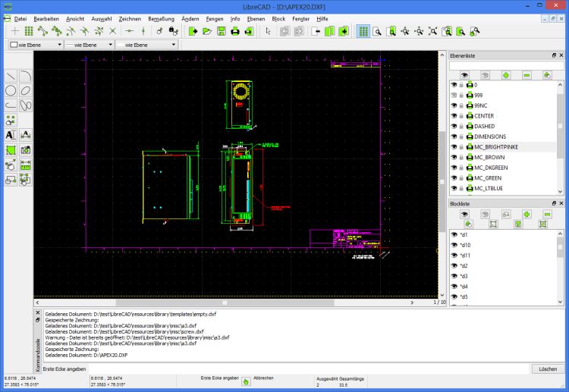
Task: Click the Save drawing icon
Action: (221, 31)
